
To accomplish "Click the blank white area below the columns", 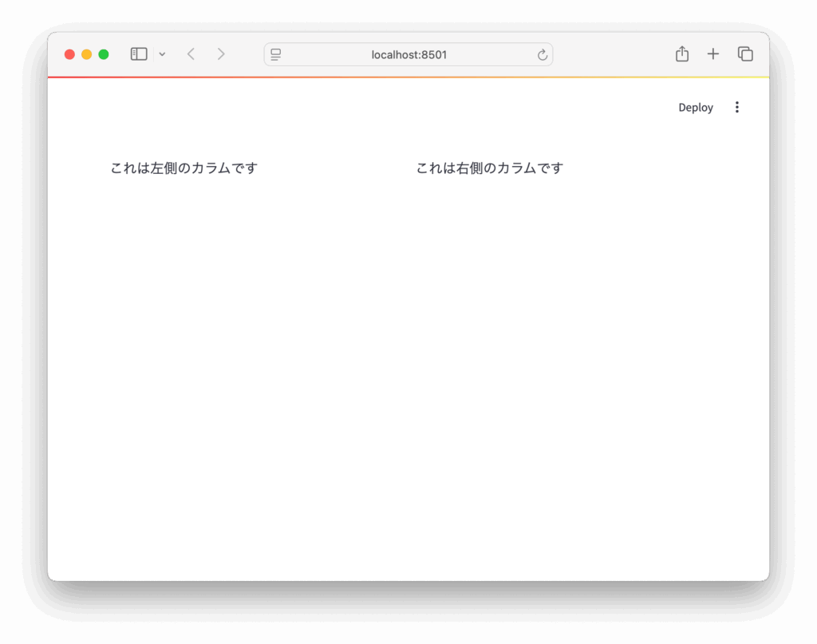I will (408, 383).
